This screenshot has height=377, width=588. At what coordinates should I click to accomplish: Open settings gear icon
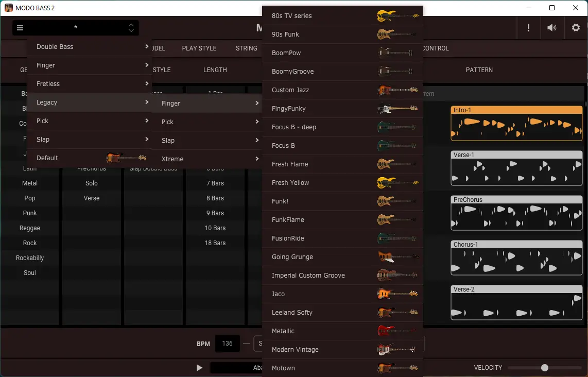pos(576,28)
